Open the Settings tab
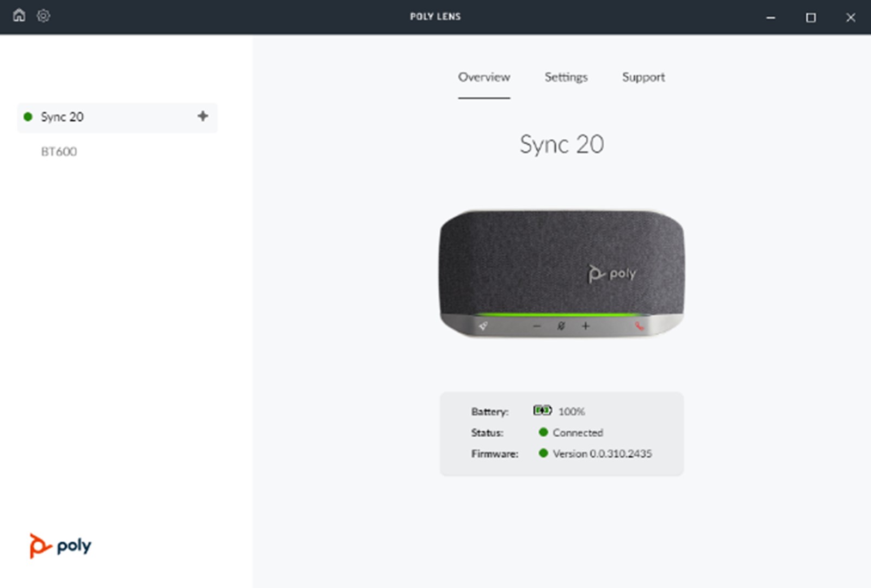Image resolution: width=871 pixels, height=588 pixels. point(566,77)
